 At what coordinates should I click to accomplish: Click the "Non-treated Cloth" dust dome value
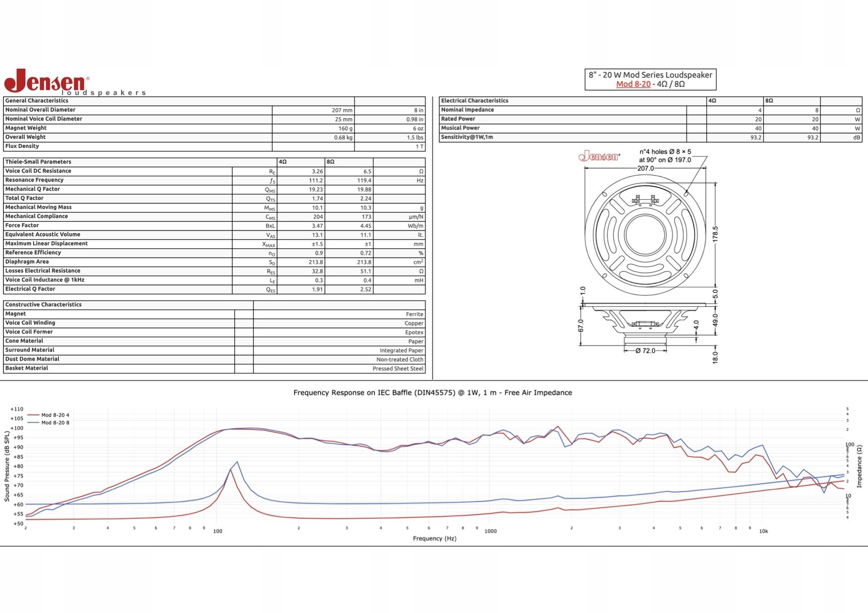click(400, 360)
